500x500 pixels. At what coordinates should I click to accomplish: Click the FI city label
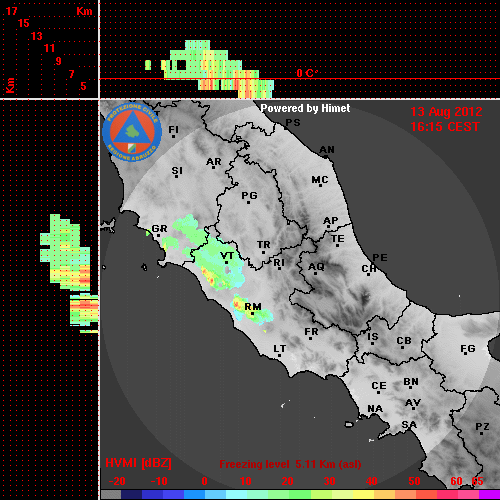pyautogui.click(x=174, y=129)
